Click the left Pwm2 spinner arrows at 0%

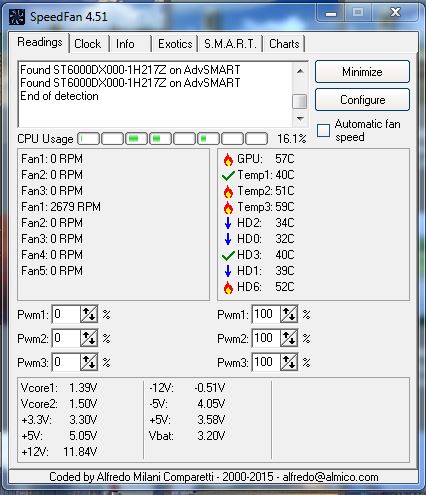pos(89,338)
